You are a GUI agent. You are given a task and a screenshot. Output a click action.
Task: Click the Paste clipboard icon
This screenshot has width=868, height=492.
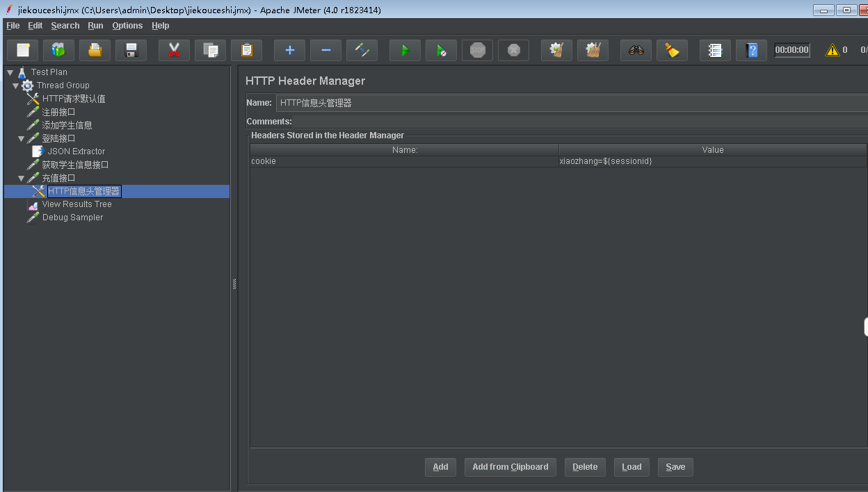click(246, 50)
